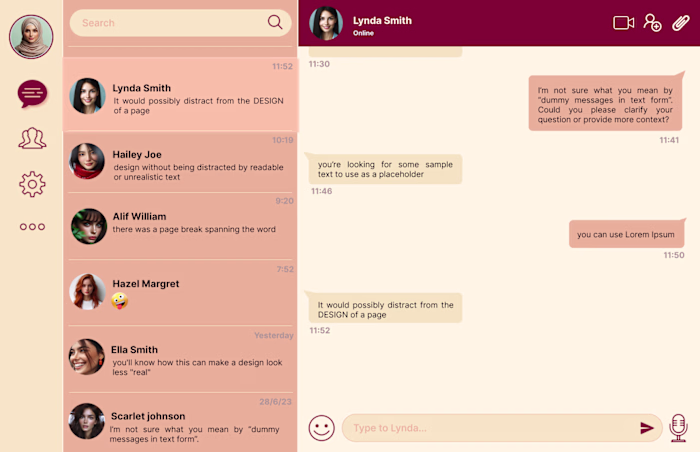Image resolution: width=700 pixels, height=452 pixels.
Task: Open your own profile picture in sidebar
Action: pos(31,37)
